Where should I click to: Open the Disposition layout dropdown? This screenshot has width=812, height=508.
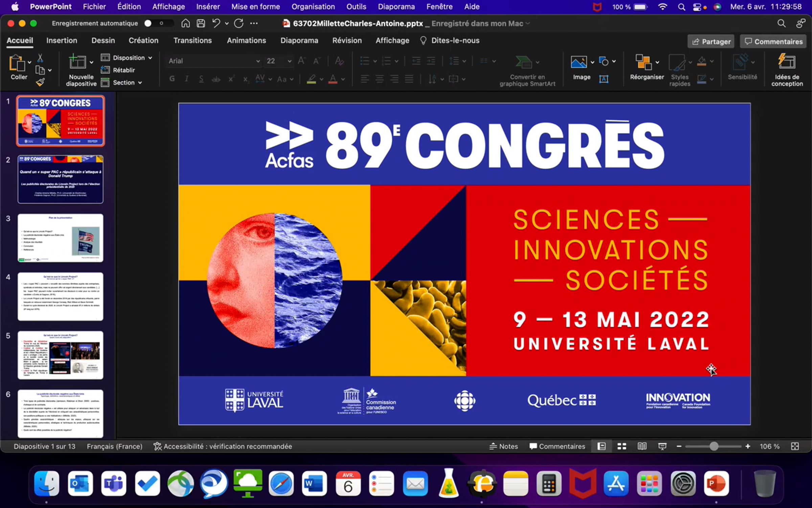(127, 58)
